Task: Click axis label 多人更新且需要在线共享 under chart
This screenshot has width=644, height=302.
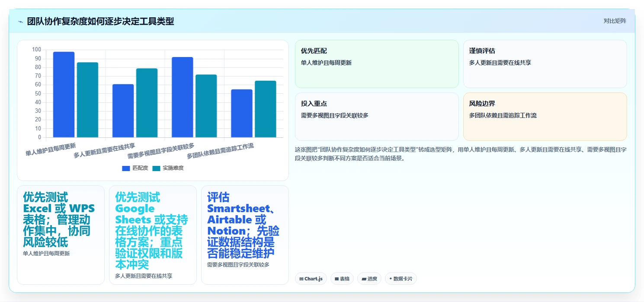Action: (105, 150)
